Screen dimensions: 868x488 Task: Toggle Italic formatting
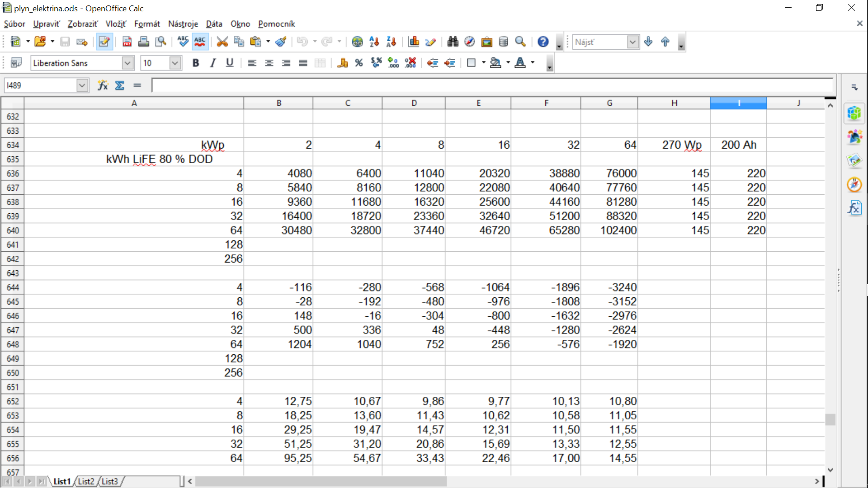click(x=212, y=63)
